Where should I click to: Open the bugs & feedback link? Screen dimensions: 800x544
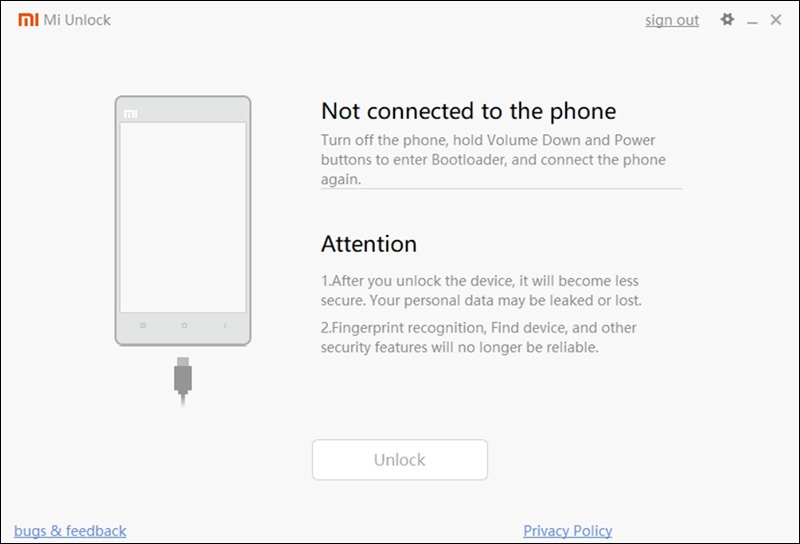coord(70,531)
